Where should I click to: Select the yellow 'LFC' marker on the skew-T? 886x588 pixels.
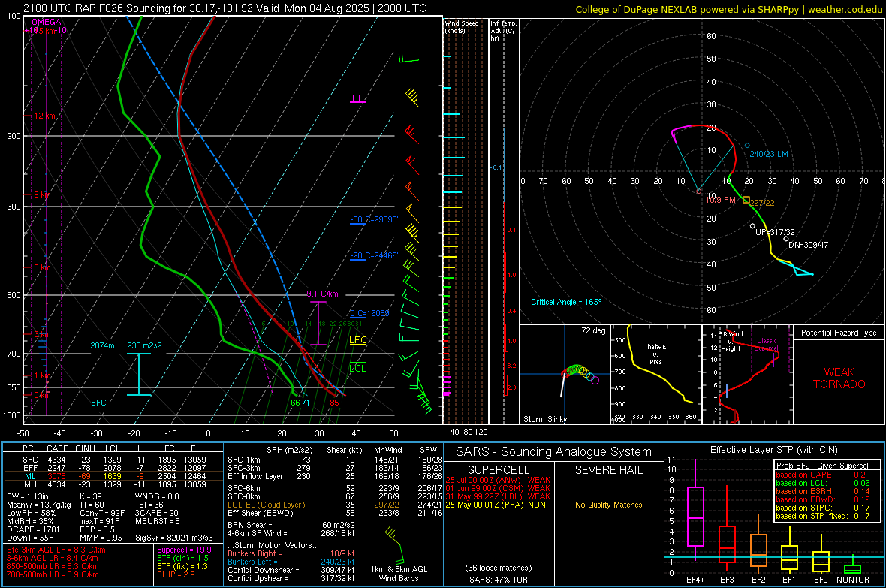point(357,339)
